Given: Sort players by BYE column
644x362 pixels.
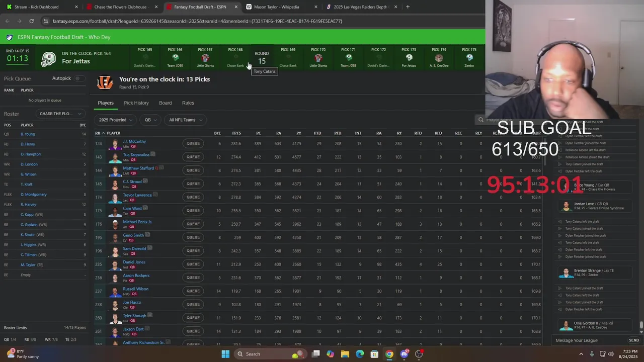Looking at the screenshot, I should 217,133.
